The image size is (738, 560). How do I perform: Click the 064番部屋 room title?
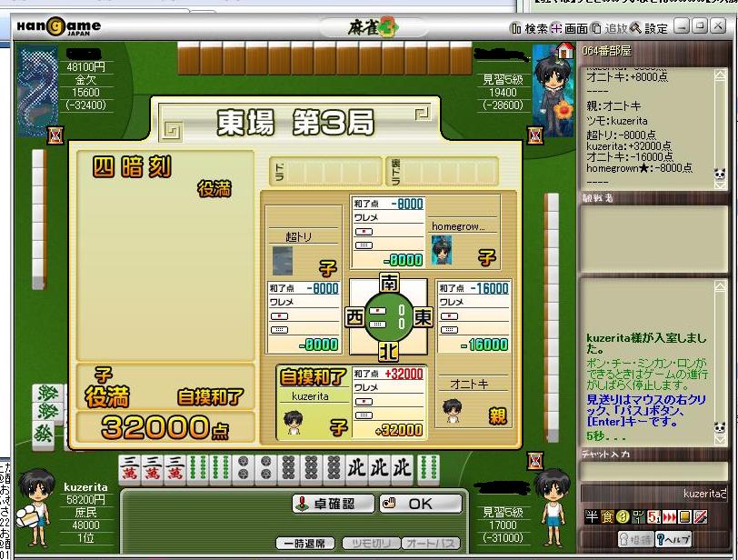[607, 50]
